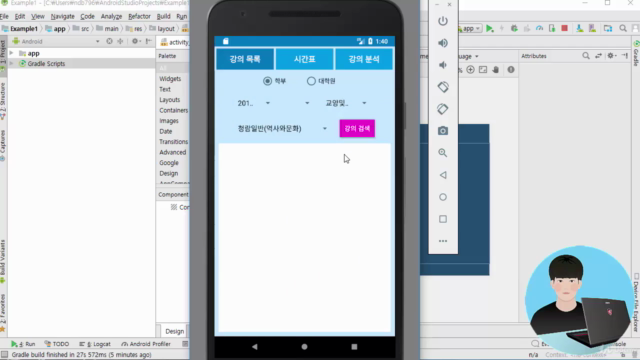
Task: Open Build Variants side tab
Action: 3,261
